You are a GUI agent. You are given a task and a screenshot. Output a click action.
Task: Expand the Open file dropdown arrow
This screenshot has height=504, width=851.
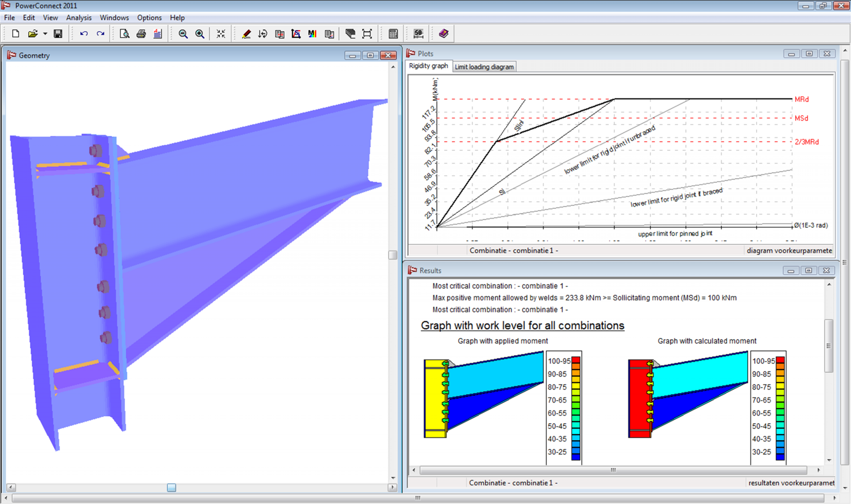tap(45, 34)
